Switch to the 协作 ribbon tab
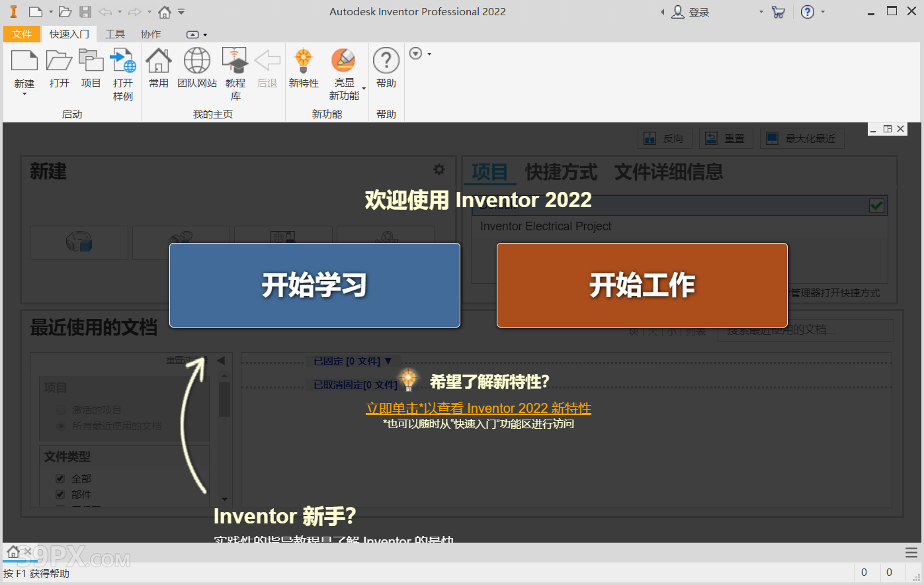Image resolution: width=924 pixels, height=585 pixels. [x=151, y=34]
